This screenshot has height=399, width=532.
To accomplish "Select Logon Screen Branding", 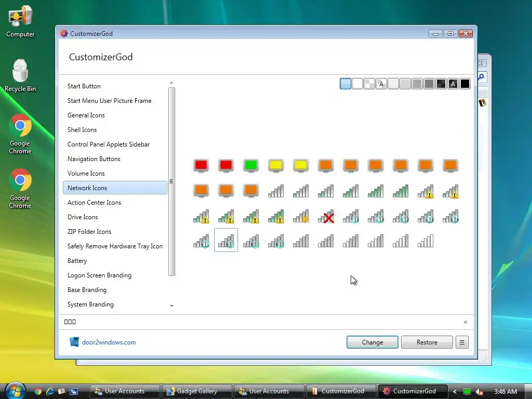I will coord(115,275).
